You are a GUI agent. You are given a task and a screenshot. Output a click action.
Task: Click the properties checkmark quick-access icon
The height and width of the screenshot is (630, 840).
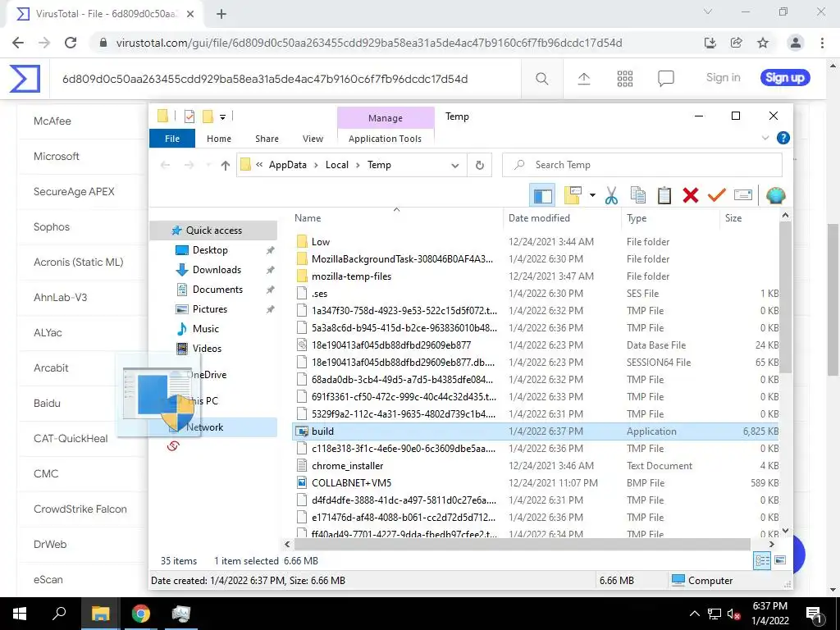189,116
